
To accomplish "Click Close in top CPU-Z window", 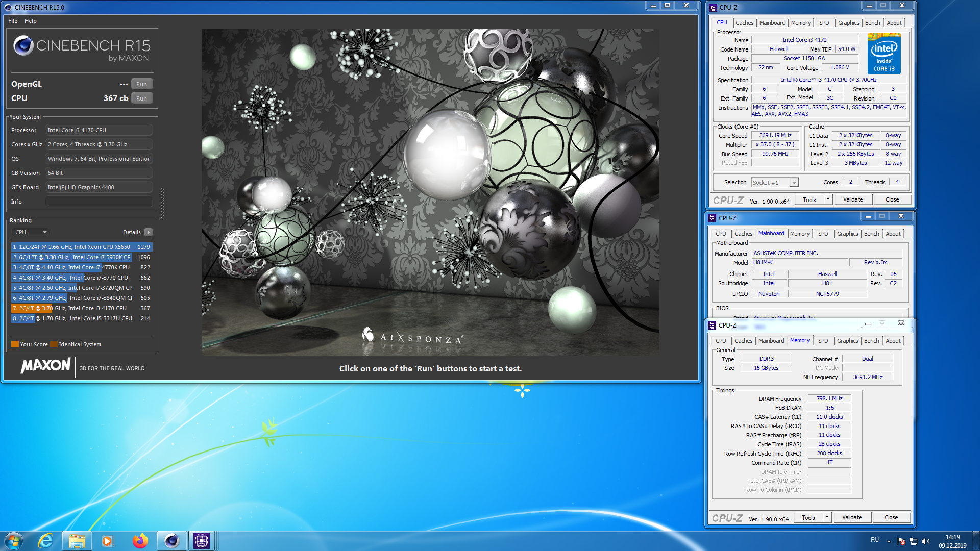I will click(x=892, y=199).
